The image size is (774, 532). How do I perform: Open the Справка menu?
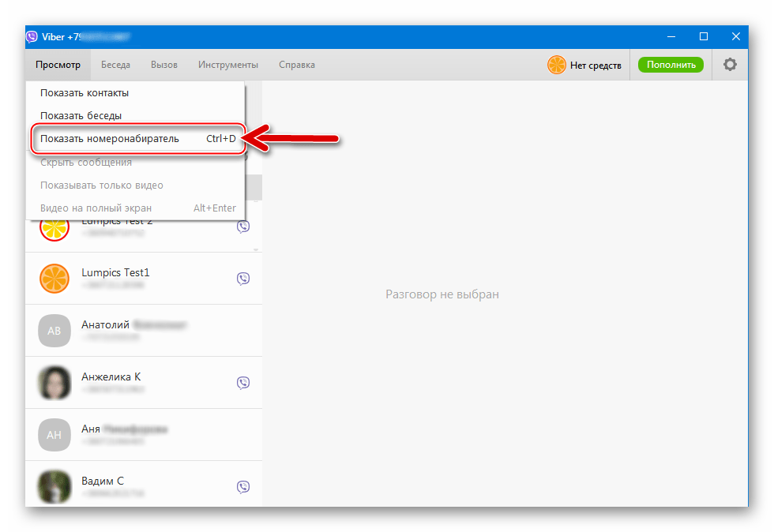pos(297,65)
